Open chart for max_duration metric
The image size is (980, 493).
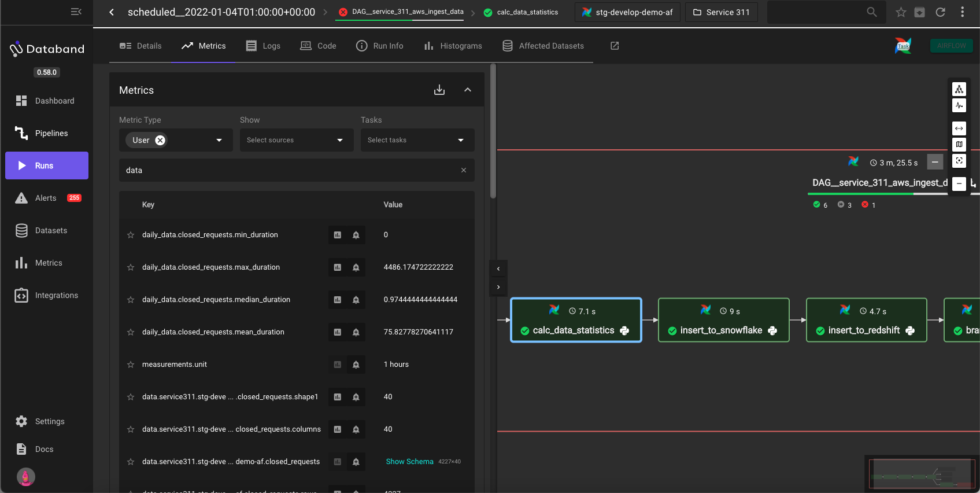click(x=338, y=267)
